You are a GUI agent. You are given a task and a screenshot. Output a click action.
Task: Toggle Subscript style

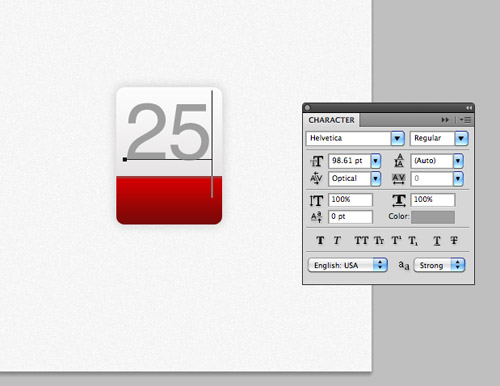[x=413, y=240]
